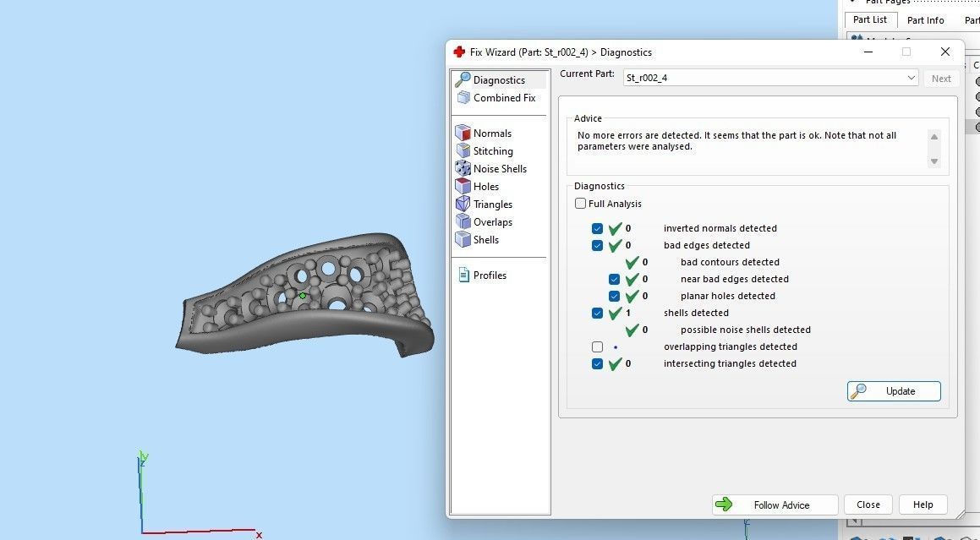Click green checkmark for intersecting triangles
Viewport: 980px width, 540px height.
[x=615, y=363]
